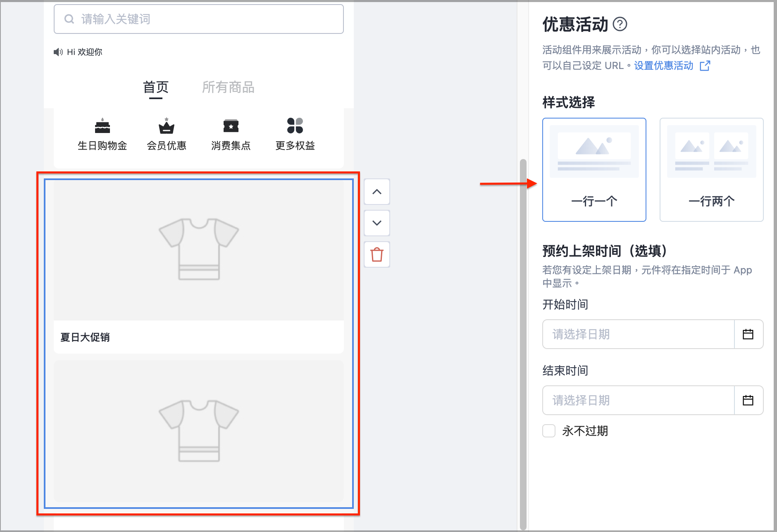Screen dimensions: 777x532
Task: Open 会员优惠 crown icon
Action: coord(167,126)
